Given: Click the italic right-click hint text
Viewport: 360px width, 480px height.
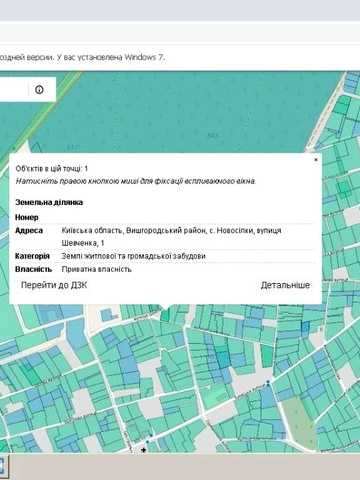Looking at the screenshot, I should pyautogui.click(x=136, y=181).
